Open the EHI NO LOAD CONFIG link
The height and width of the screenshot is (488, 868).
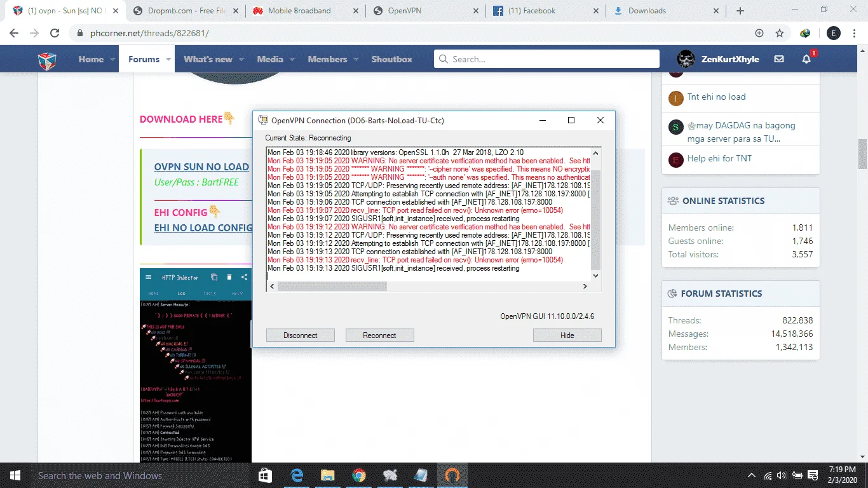203,227
